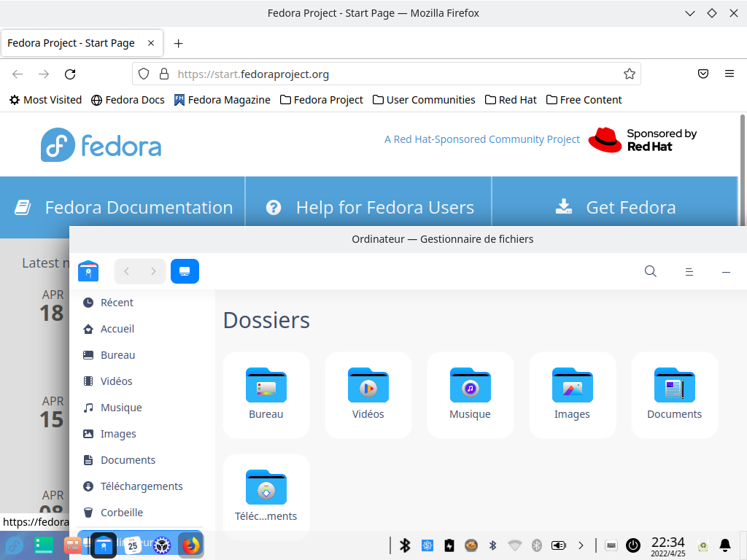747x560 pixels.
Task: Open the Vidéos folder icon
Action: (x=368, y=394)
